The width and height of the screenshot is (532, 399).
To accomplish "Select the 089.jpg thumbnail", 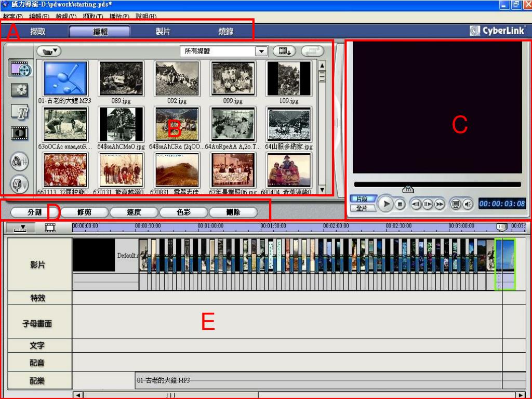I will point(121,78).
